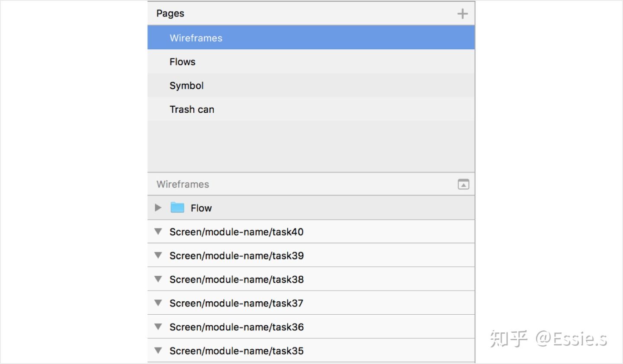Select the task40 artboard layer name
The width and height of the screenshot is (623, 364).
tap(236, 232)
